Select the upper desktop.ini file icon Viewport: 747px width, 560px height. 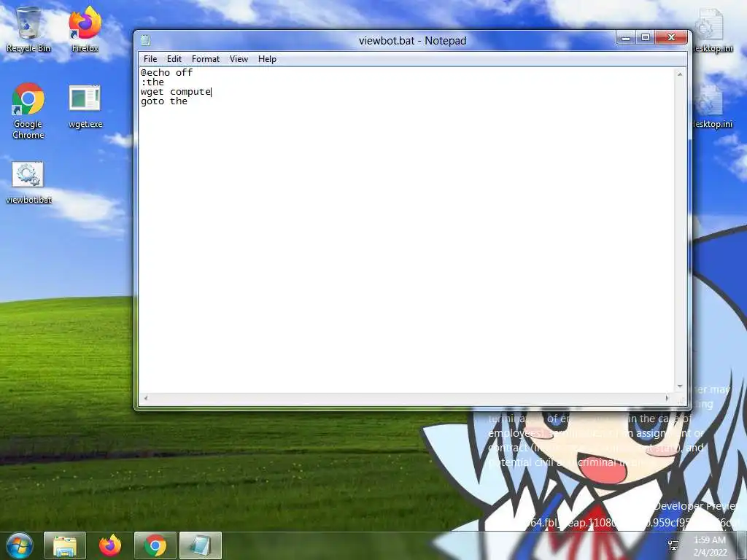click(712, 31)
